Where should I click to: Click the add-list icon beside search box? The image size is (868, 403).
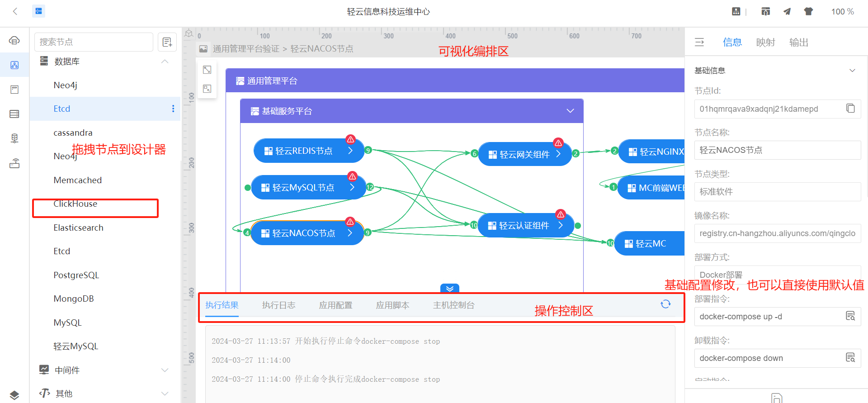(x=167, y=42)
